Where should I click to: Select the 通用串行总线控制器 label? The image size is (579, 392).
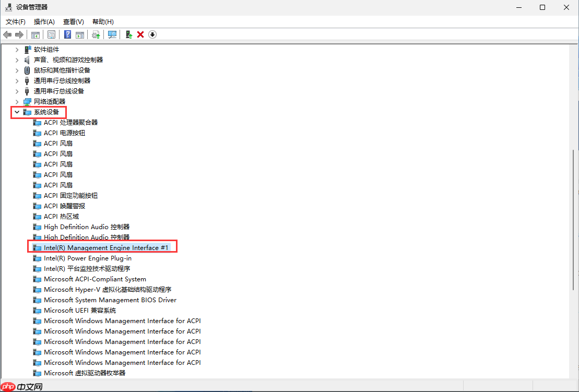pos(62,80)
